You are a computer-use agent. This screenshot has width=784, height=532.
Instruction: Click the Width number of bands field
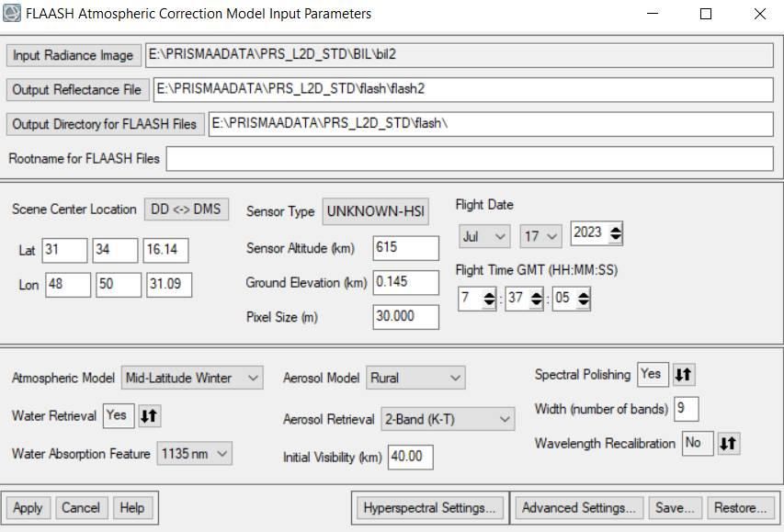click(687, 409)
